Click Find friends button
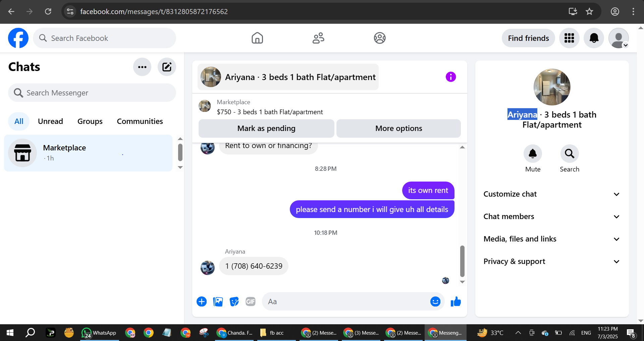The image size is (644, 341). click(528, 38)
